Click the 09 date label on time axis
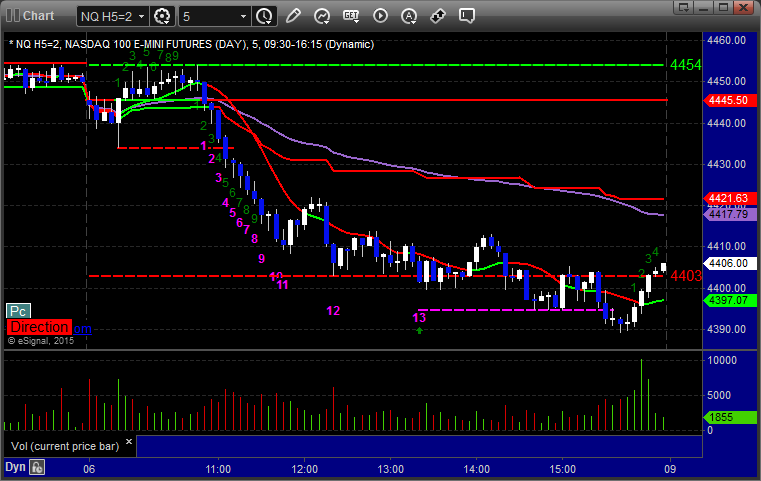This screenshot has height=481, width=761. click(670, 469)
